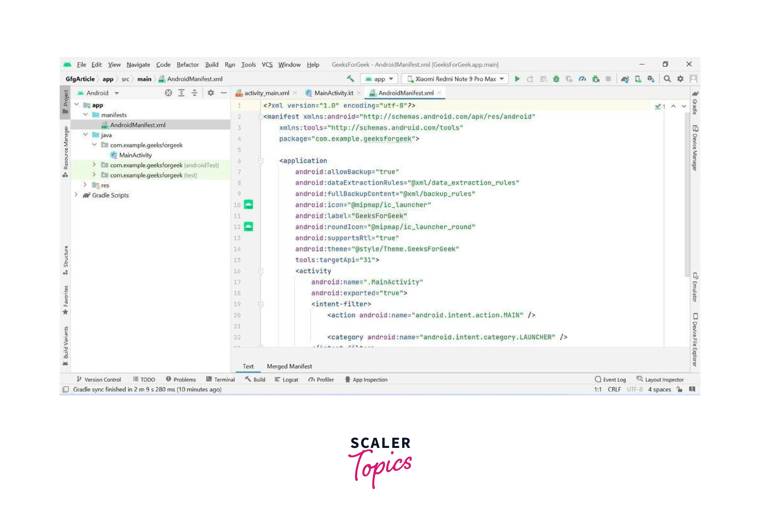Expand the Gradle Scripts node
Screen dimensions: 760x532
tap(76, 195)
